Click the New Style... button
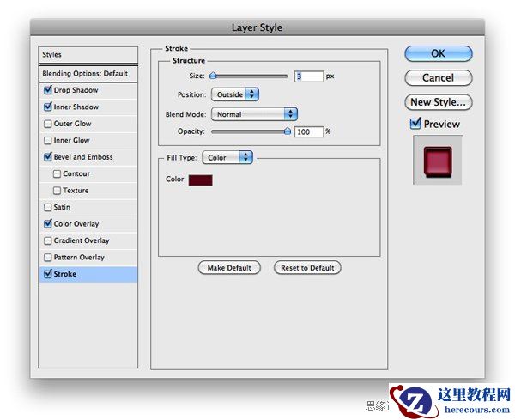 (x=439, y=102)
